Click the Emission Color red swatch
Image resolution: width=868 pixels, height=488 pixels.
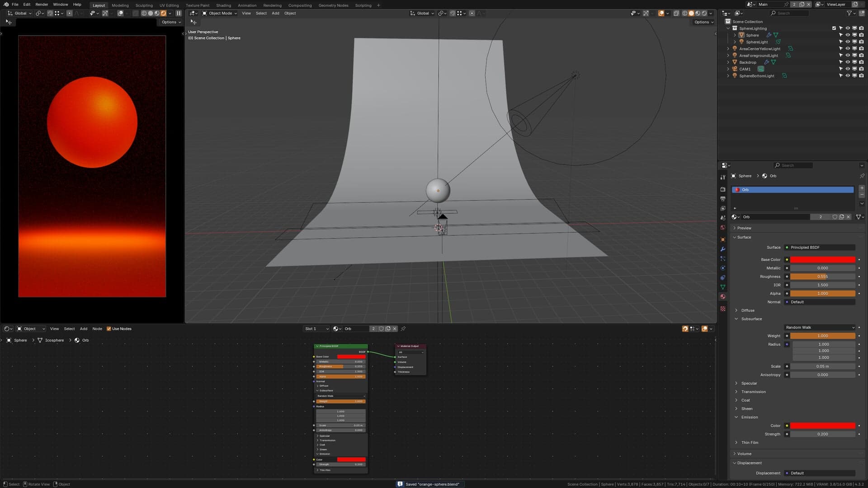coord(823,426)
